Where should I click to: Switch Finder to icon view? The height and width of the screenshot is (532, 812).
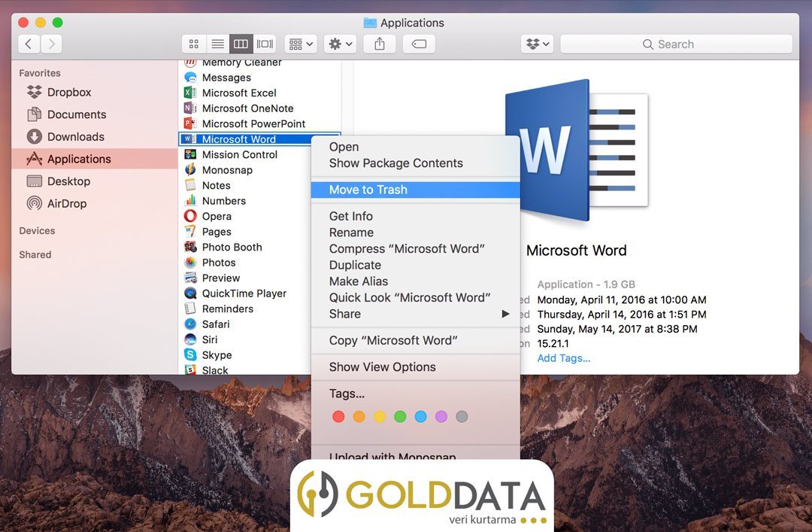point(194,44)
